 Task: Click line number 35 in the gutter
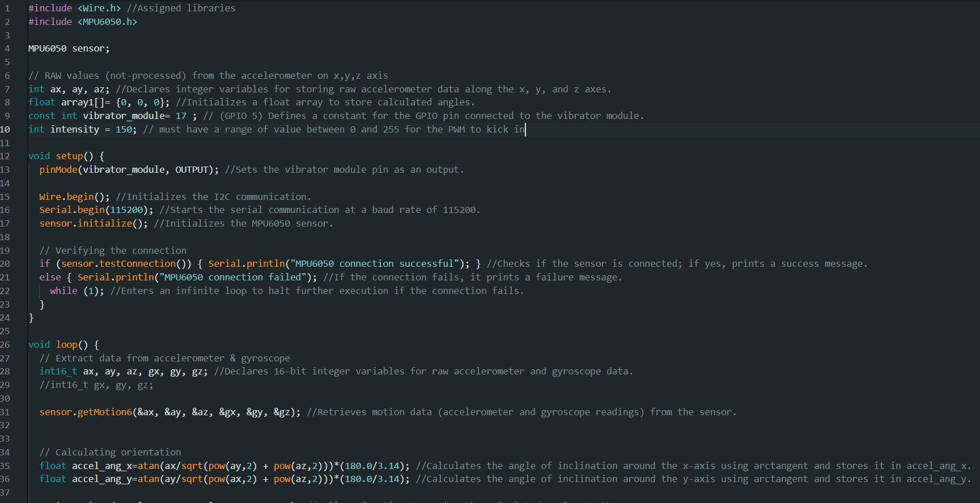[x=5, y=466]
